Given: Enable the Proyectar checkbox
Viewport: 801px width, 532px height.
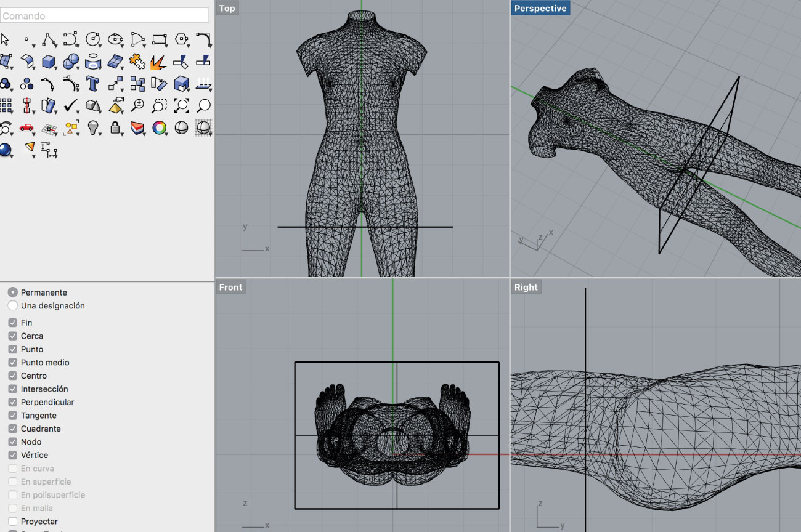Looking at the screenshot, I should (13, 522).
